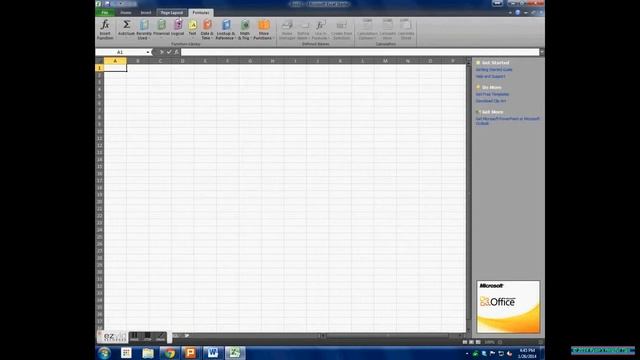Image resolution: width=640 pixels, height=360 pixels.
Task: Open Word from the taskbar
Action: click(212, 353)
